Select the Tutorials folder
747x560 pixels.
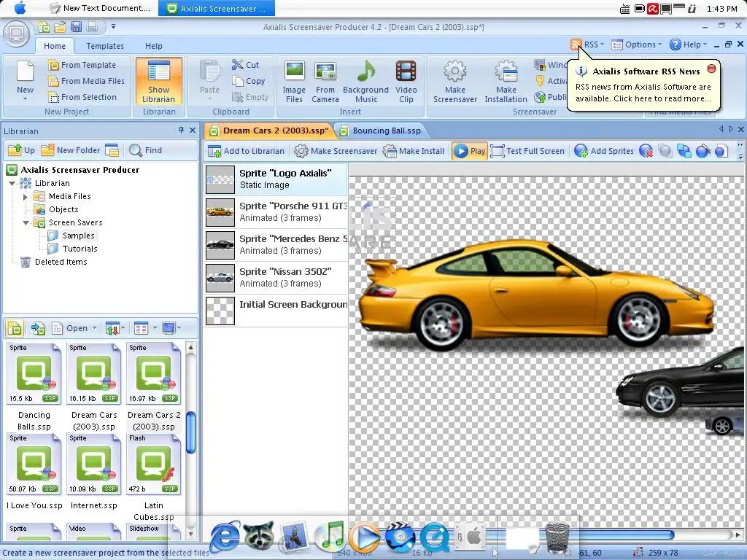tap(72, 249)
